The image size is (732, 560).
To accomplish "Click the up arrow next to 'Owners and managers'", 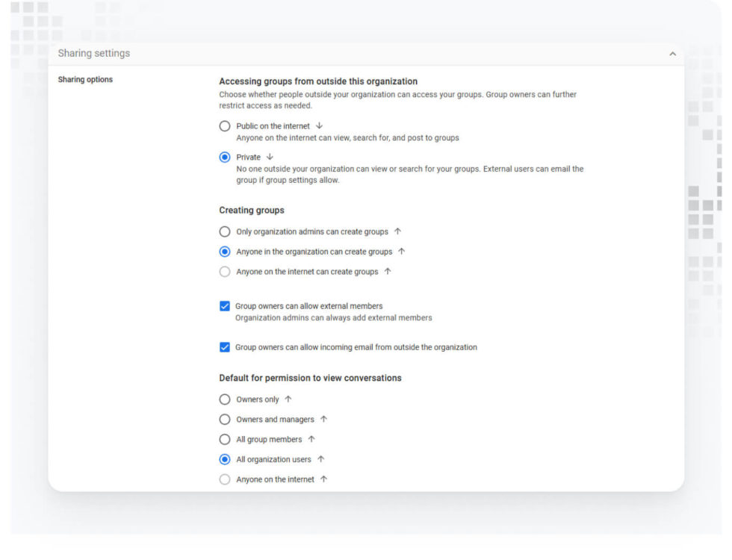I will [x=323, y=420].
